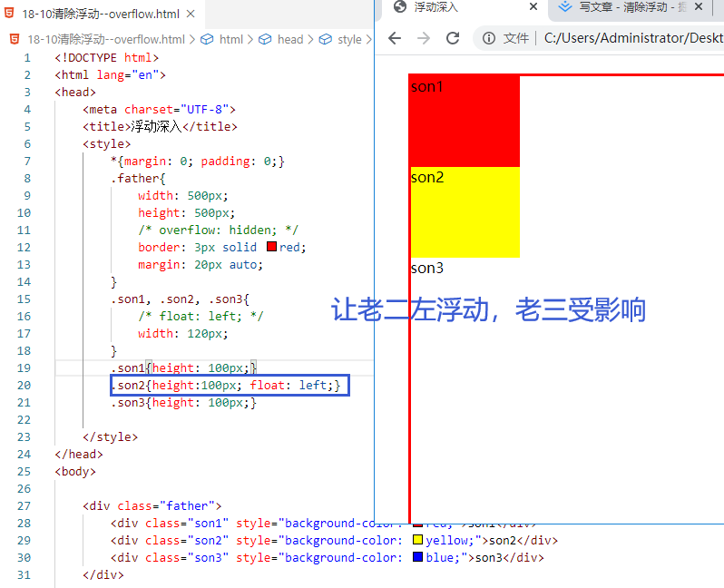Click the body tag on line 25
This screenshot has width=724, height=588.
[x=75, y=472]
